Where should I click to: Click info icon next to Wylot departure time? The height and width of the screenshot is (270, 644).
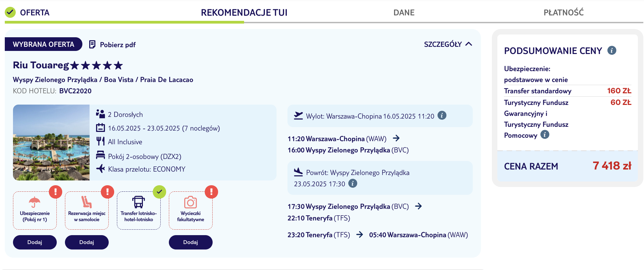pyautogui.click(x=442, y=115)
